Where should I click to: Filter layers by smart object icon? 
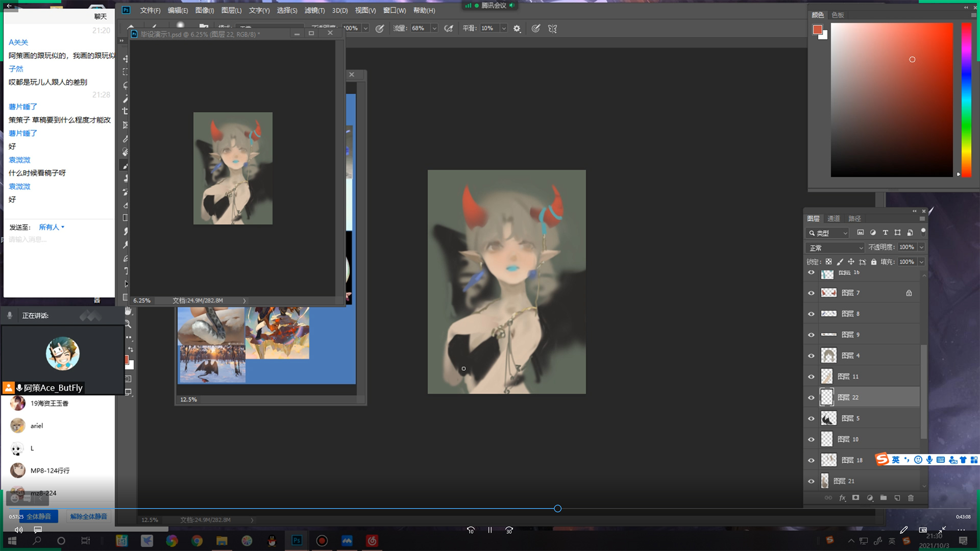(x=910, y=233)
